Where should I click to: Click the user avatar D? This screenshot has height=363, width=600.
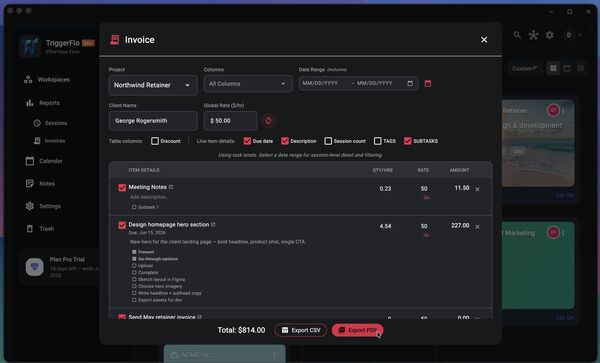pyautogui.click(x=569, y=35)
